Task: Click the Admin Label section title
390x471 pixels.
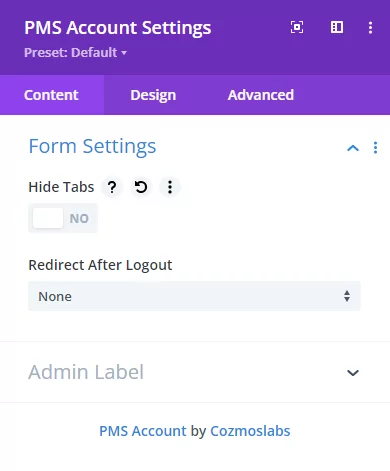Action: point(86,372)
